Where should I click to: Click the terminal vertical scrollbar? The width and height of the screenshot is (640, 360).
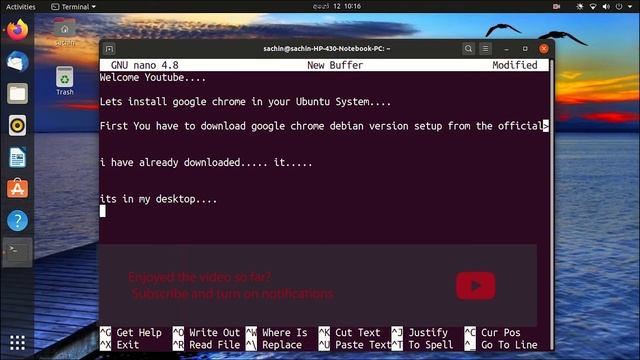tap(551, 204)
